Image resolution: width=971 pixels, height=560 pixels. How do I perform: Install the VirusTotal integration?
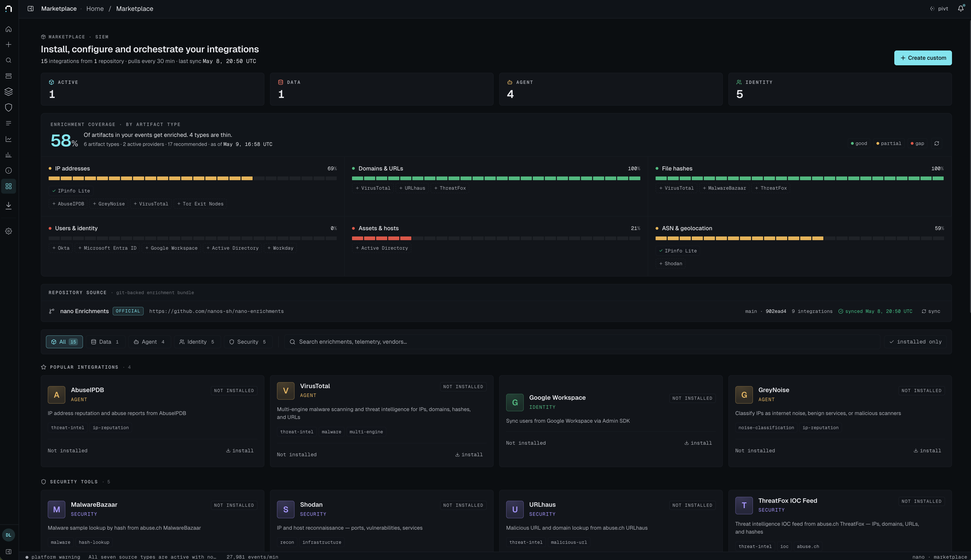tap(469, 455)
